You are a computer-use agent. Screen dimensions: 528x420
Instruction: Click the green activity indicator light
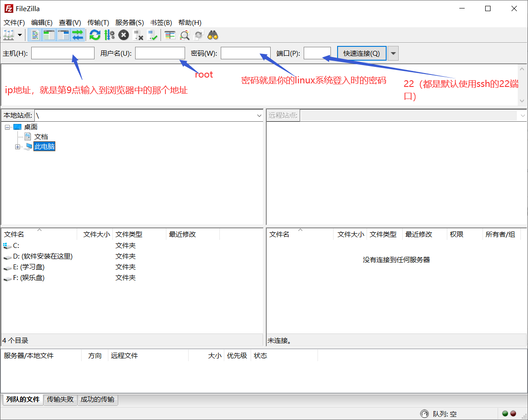pos(505,414)
